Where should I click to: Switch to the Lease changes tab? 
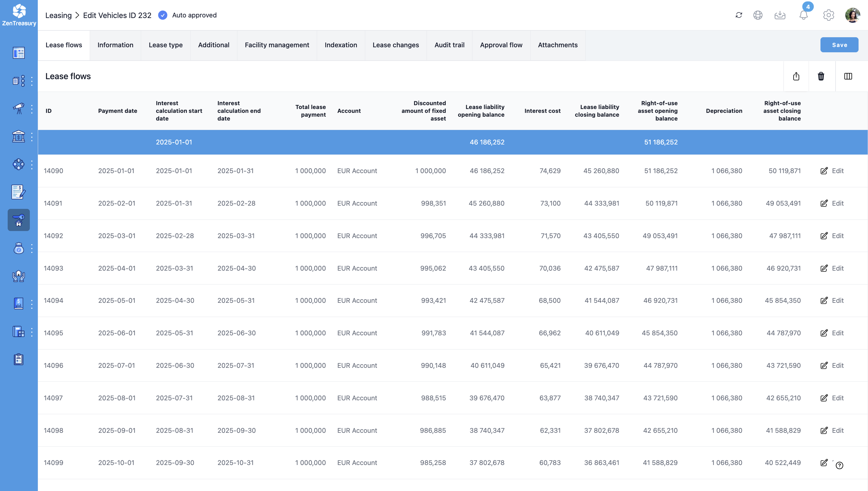coord(396,45)
